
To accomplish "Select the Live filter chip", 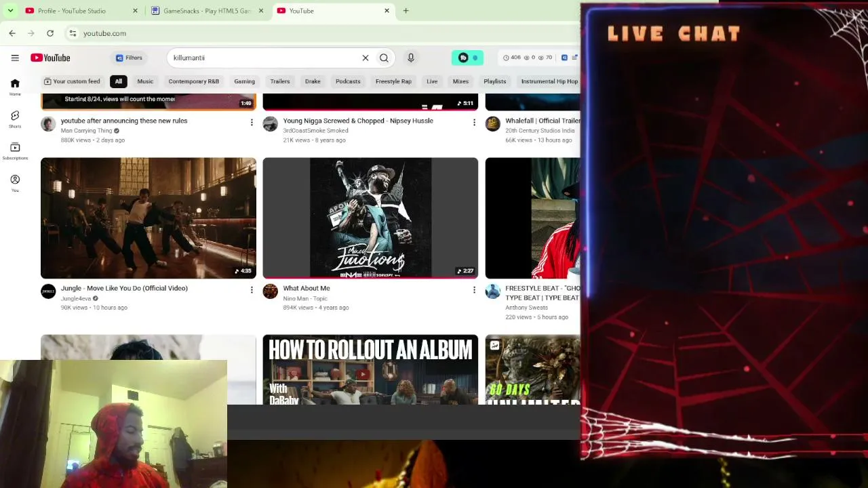I will tap(432, 81).
